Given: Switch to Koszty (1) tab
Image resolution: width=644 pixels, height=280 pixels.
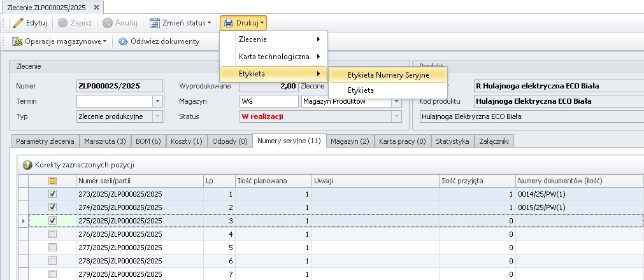Looking at the screenshot, I should tap(187, 141).
